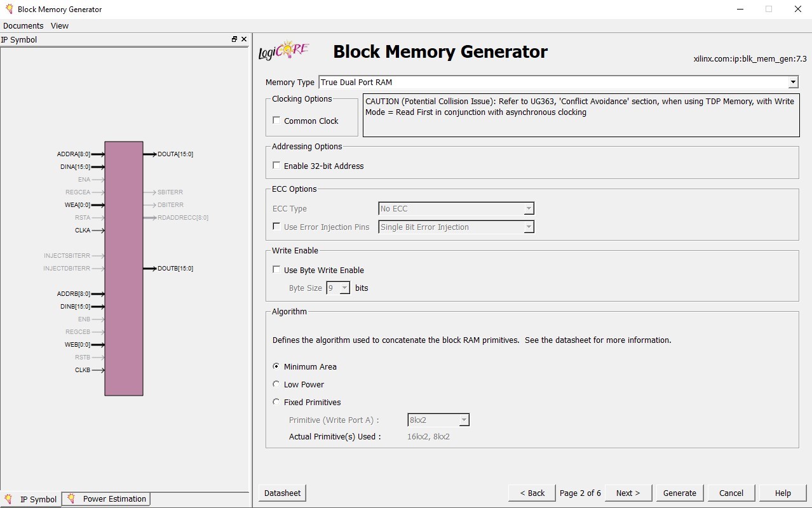Select the Low Power algorithm

pyautogui.click(x=276, y=384)
